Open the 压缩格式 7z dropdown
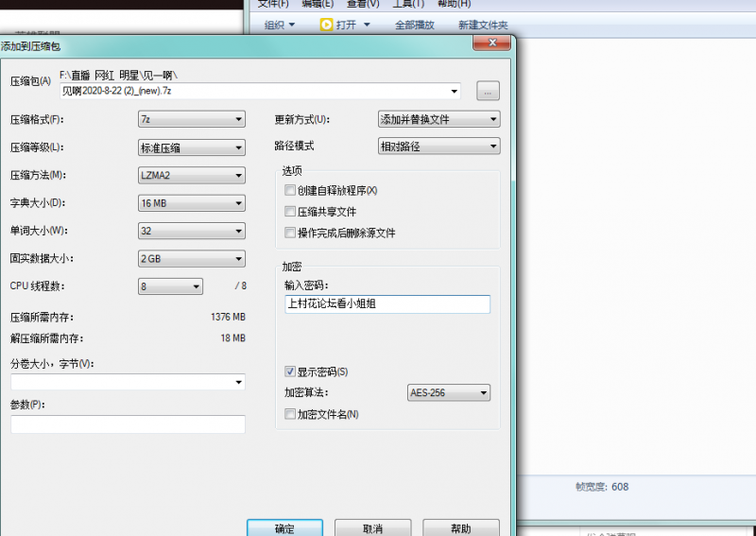Viewport: 756px width, 536px height. (192, 119)
